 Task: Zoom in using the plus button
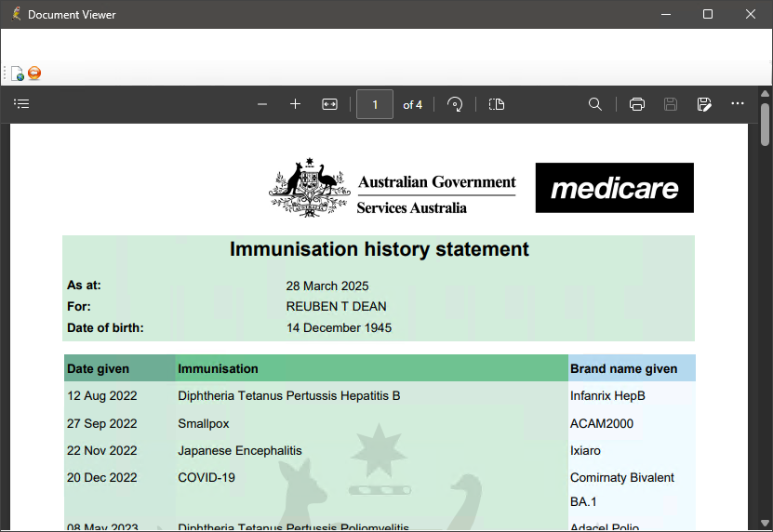click(x=296, y=104)
